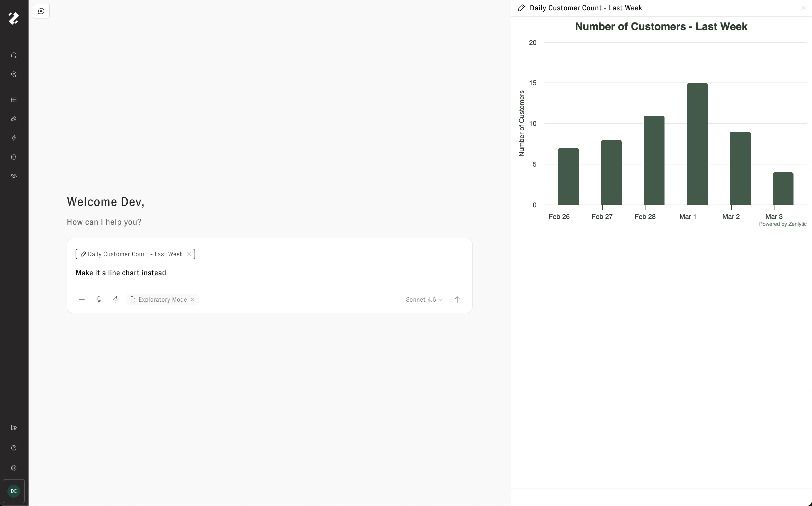The height and width of the screenshot is (506, 812).
Task: Remove the Exploratory Mode chip
Action: pyautogui.click(x=192, y=300)
